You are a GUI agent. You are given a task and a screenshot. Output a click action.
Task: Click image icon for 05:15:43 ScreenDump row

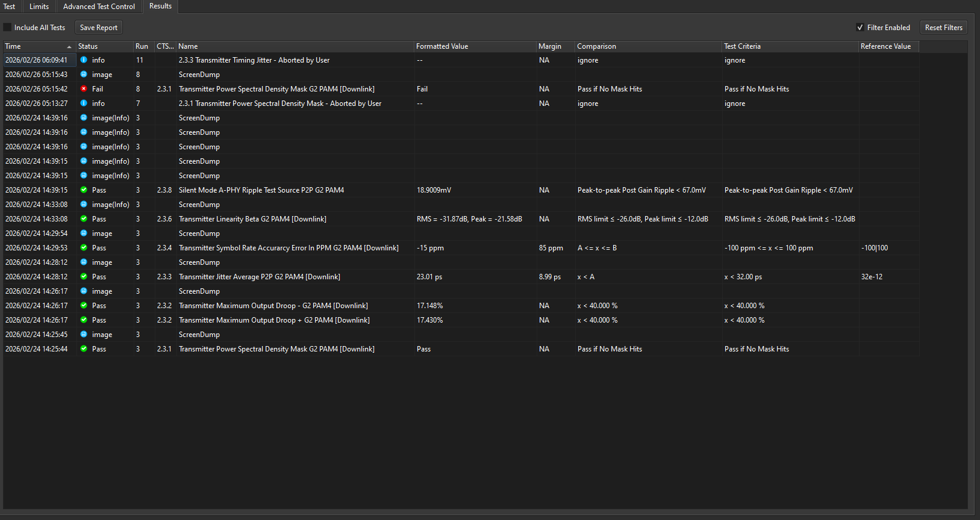point(84,75)
